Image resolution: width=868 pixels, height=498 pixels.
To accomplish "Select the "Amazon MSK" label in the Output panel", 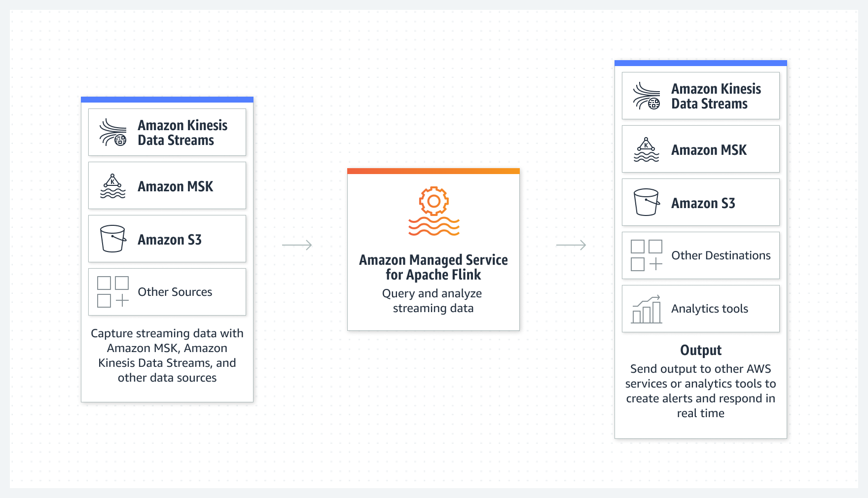I will tap(709, 150).
